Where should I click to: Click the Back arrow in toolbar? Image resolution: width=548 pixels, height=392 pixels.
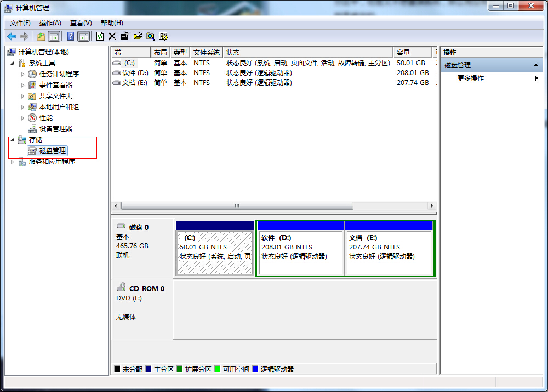coord(12,36)
